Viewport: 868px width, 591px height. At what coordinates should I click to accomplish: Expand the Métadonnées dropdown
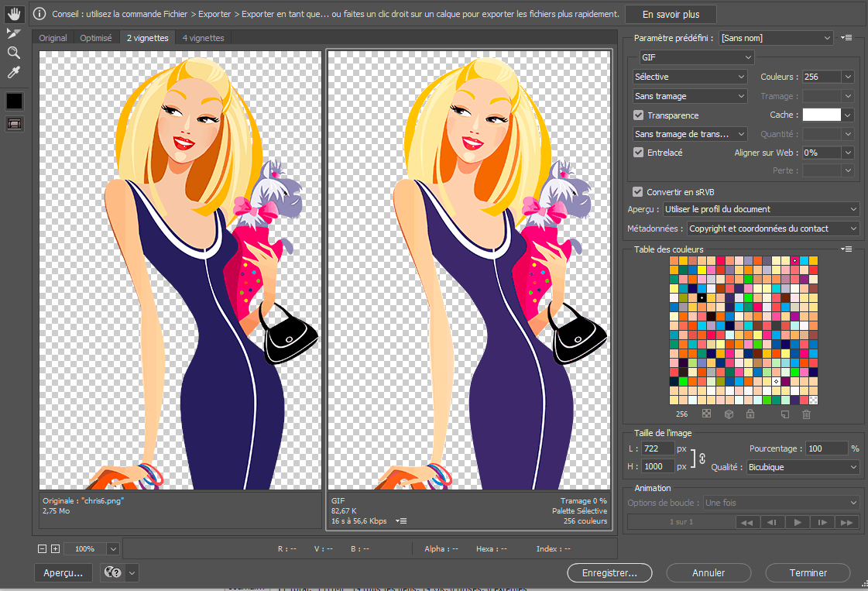774,228
